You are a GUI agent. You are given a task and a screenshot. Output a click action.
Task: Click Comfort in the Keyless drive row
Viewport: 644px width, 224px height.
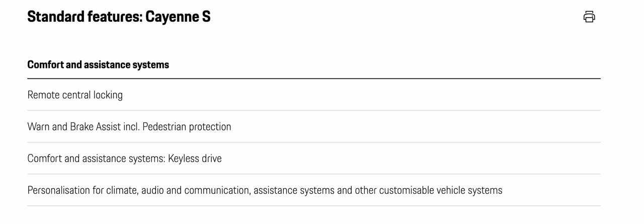45,159
